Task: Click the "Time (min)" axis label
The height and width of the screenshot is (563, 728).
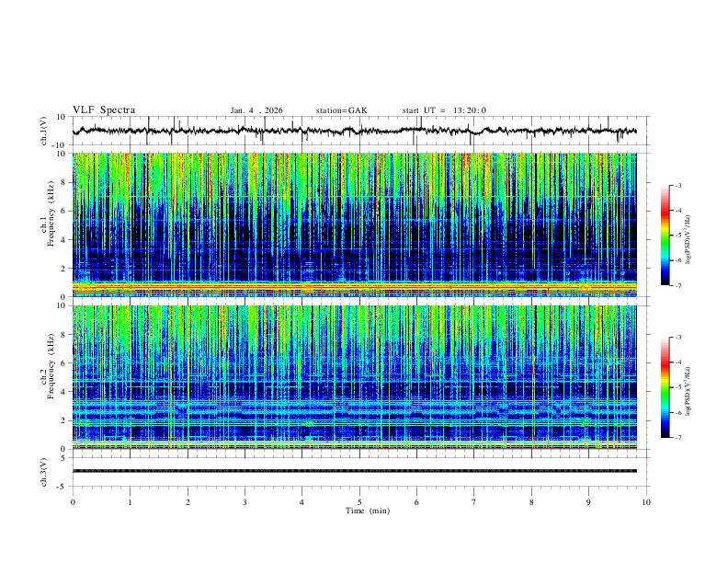Action: click(368, 511)
